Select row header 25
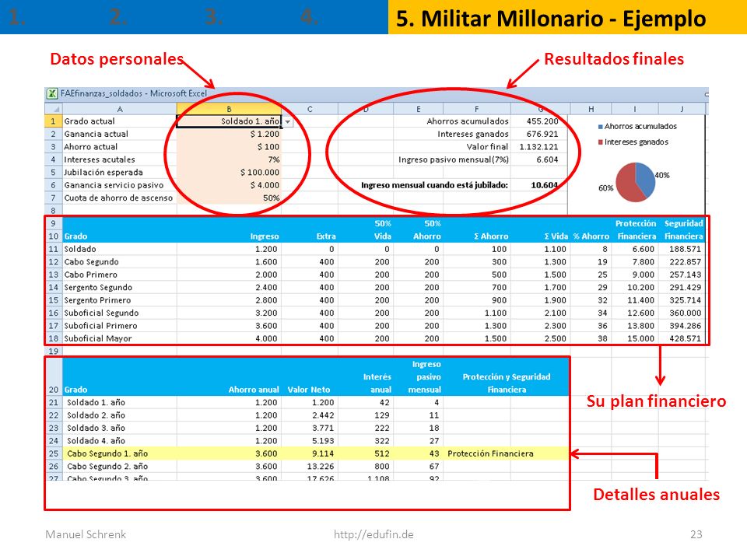This screenshot has height=560, width=747. point(54,453)
